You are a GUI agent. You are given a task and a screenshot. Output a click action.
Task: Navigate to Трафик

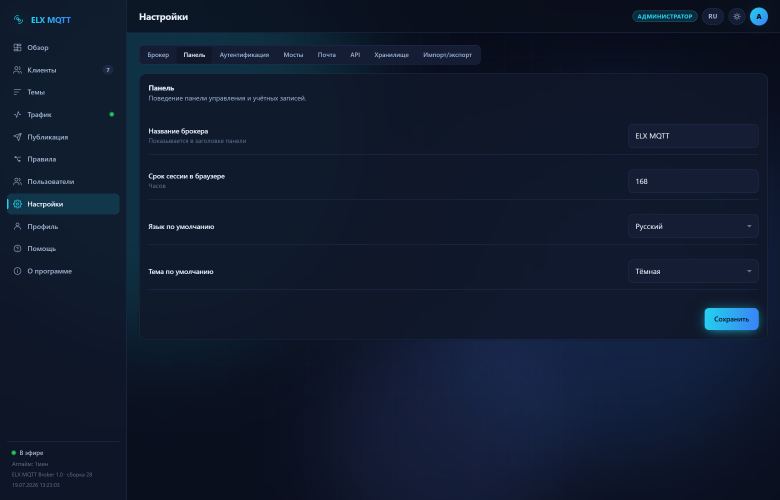pos(63,114)
